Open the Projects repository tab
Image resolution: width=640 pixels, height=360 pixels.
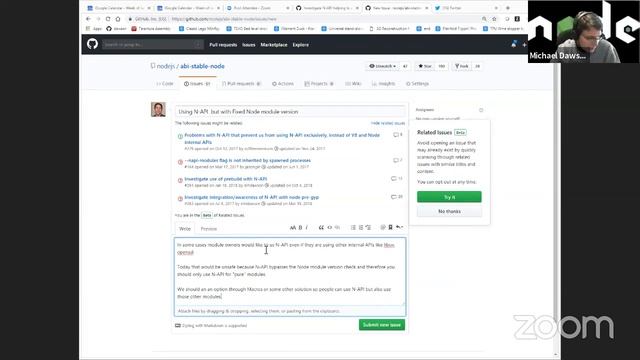tap(319, 84)
